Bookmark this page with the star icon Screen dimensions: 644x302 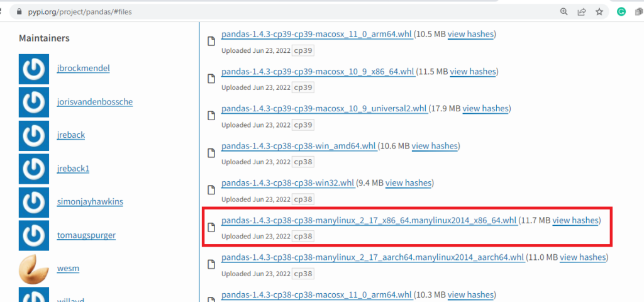(599, 11)
